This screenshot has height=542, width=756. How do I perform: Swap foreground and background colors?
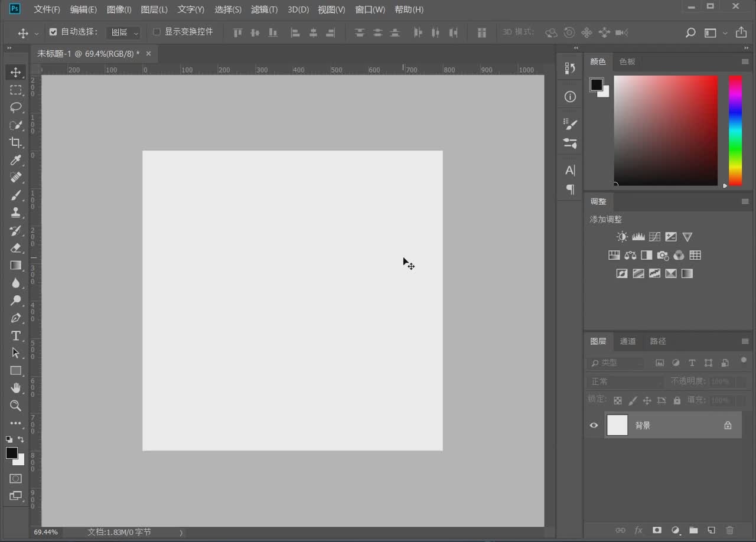tap(21, 439)
